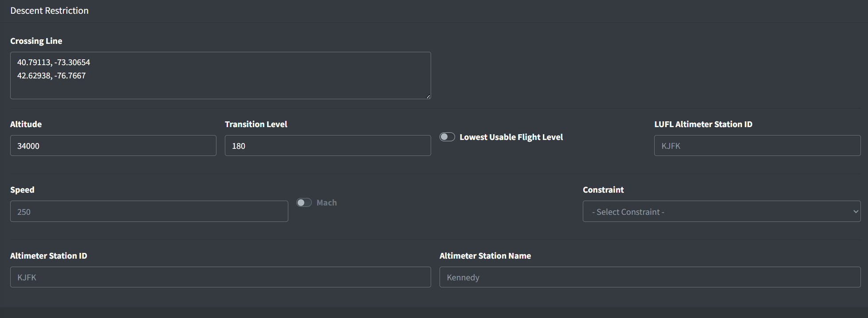Click the Crossing Line label
Image resolution: width=868 pixels, height=318 pixels.
pos(36,41)
